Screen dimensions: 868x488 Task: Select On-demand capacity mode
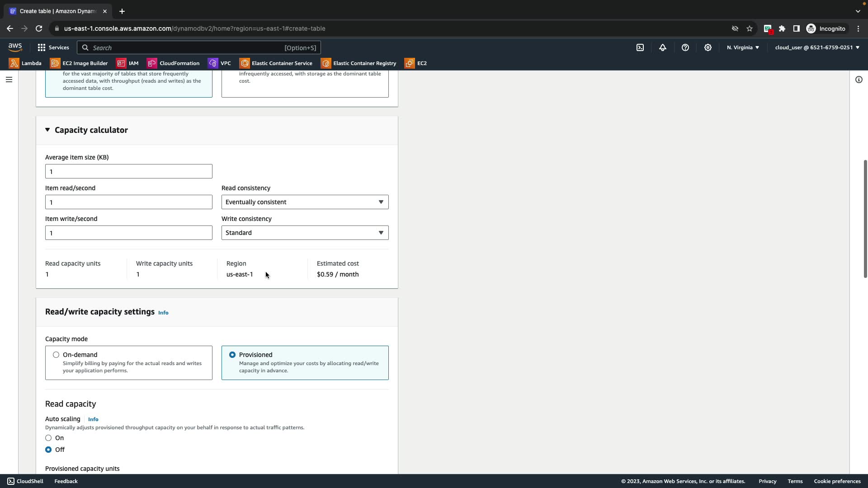[56, 355]
